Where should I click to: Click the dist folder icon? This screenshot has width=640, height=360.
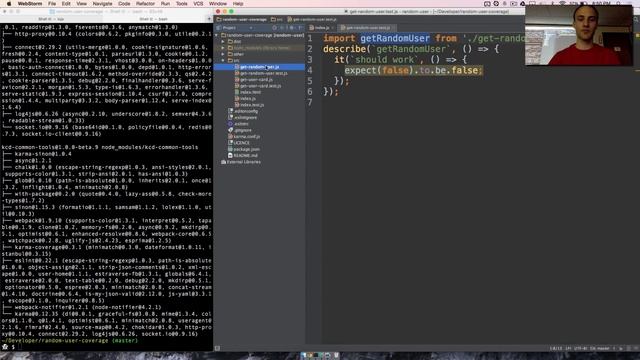(230, 42)
